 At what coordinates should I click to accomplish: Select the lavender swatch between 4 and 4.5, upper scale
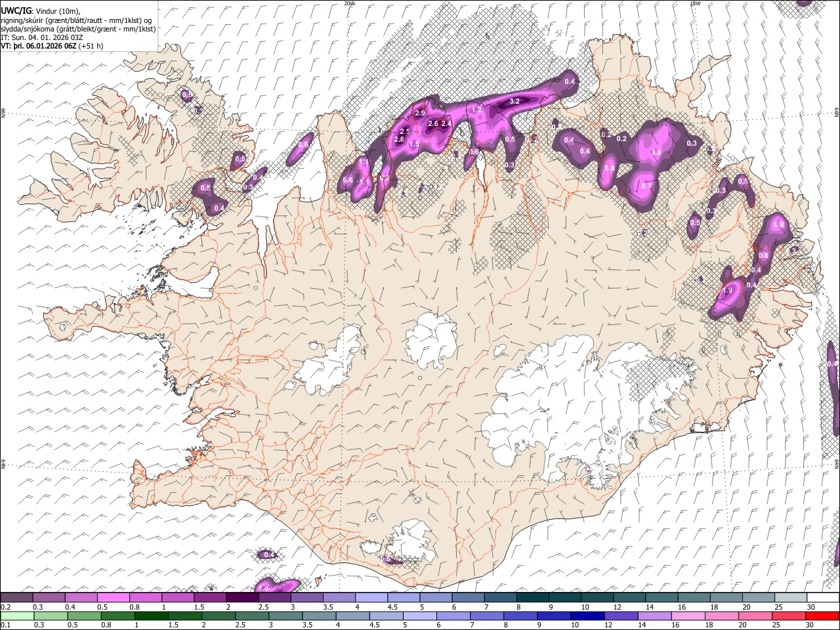tap(371, 598)
